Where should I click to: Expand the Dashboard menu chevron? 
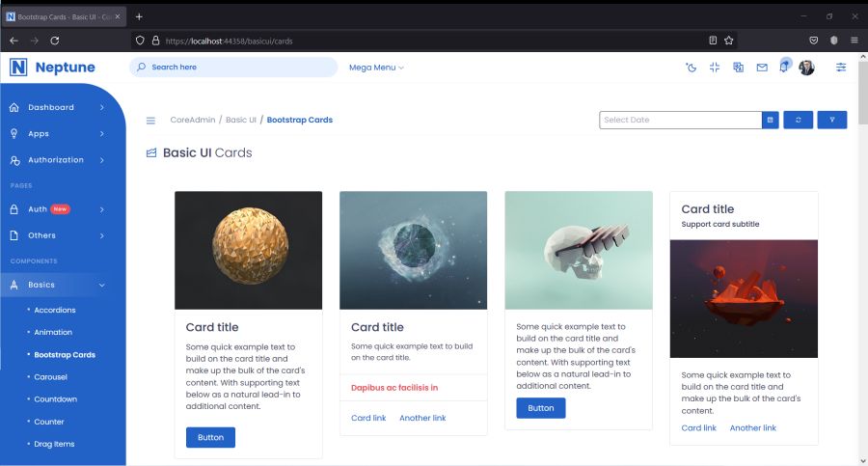[102, 107]
